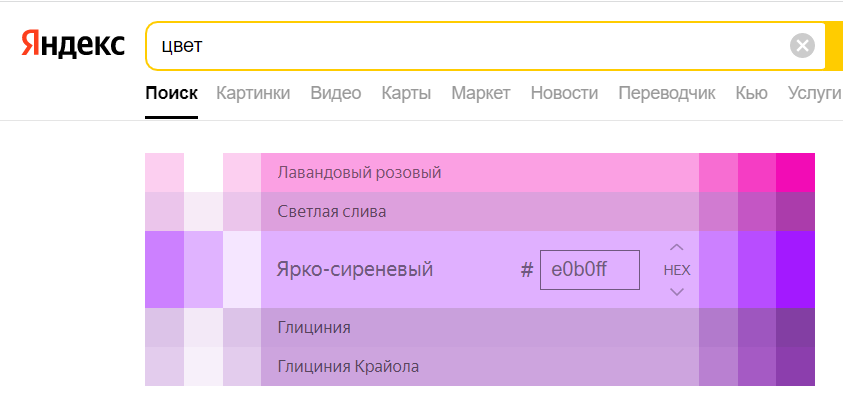Open the Переводчик tab
Viewport: 843px width, 408px height.
tap(667, 93)
